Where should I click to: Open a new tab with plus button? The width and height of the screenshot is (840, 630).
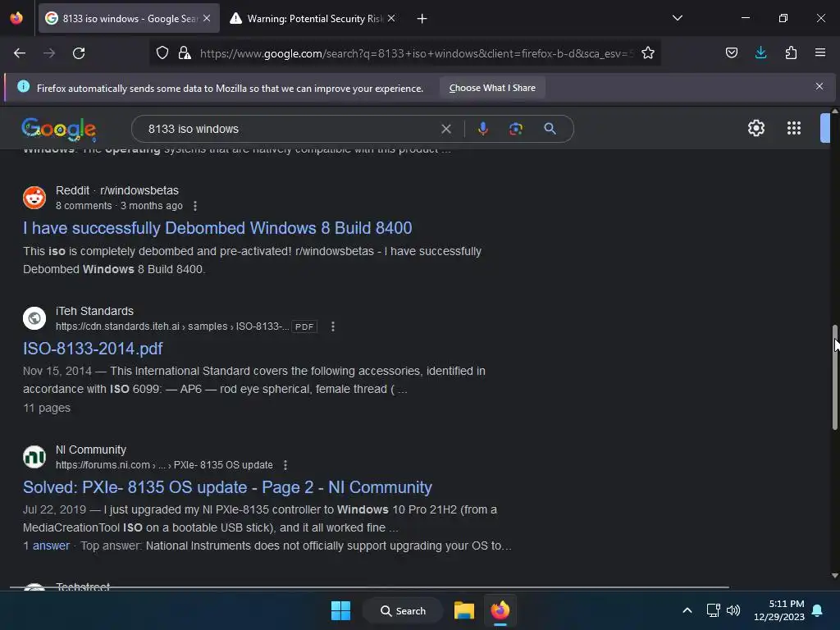tap(422, 19)
